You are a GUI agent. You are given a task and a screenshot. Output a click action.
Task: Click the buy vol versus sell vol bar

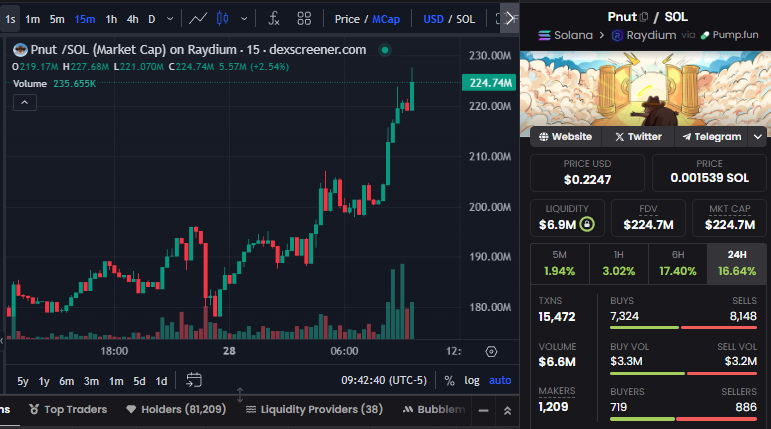683,373
